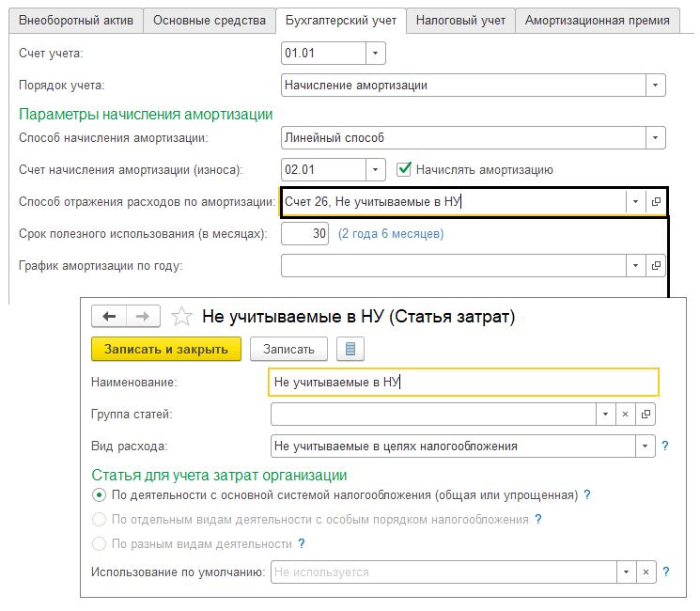The width and height of the screenshot is (700, 611).
Task: Select the main taxation system activity radio option
Action: pos(99,494)
